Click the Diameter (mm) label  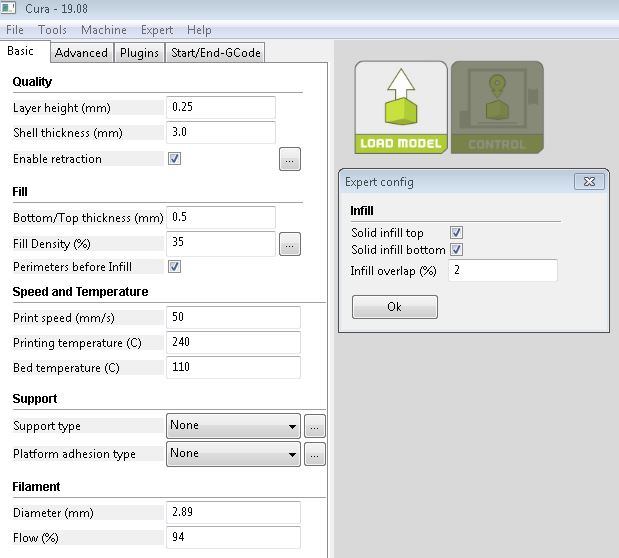[x=53, y=513]
